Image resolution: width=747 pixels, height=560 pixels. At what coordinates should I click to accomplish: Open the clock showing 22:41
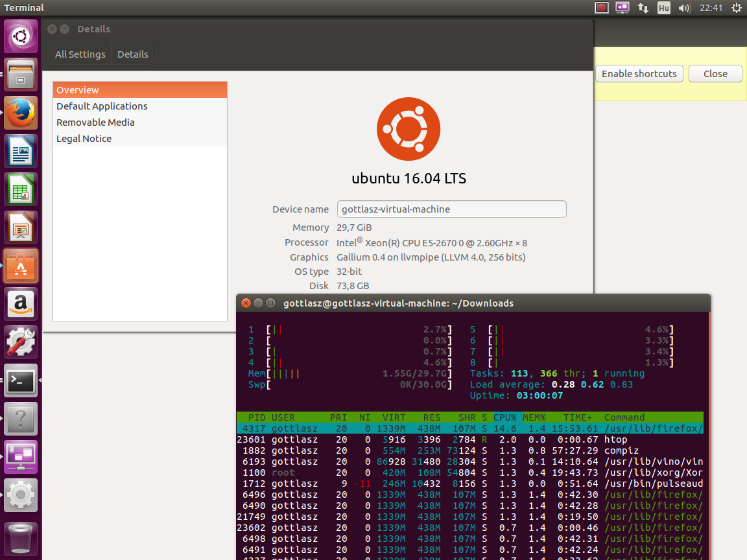711,8
